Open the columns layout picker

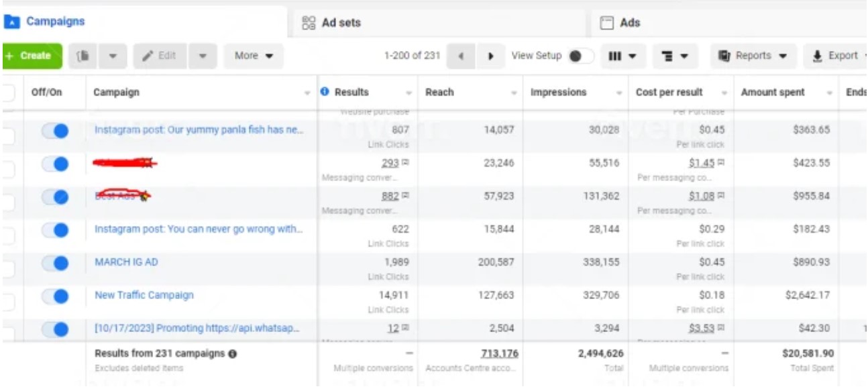click(622, 56)
